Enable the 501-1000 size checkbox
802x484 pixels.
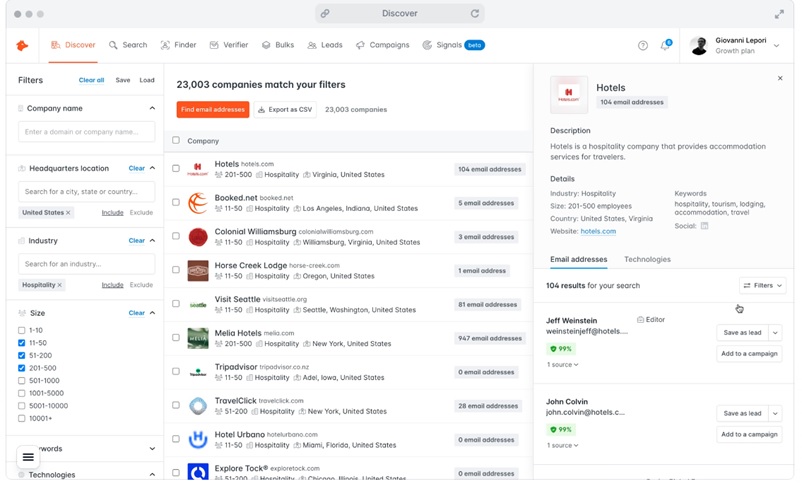(x=21, y=381)
